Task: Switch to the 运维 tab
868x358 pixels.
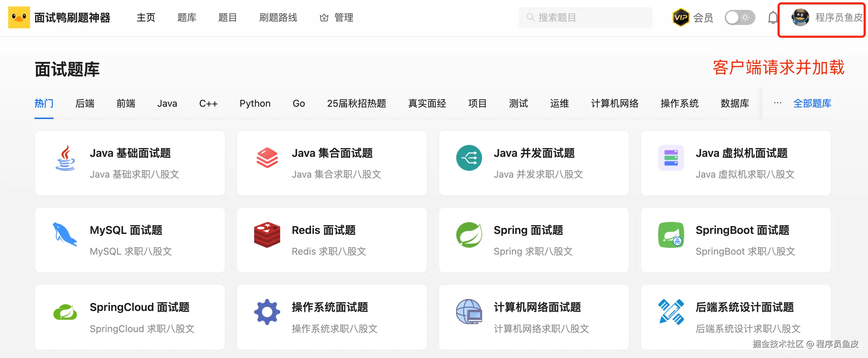Action: 560,103
